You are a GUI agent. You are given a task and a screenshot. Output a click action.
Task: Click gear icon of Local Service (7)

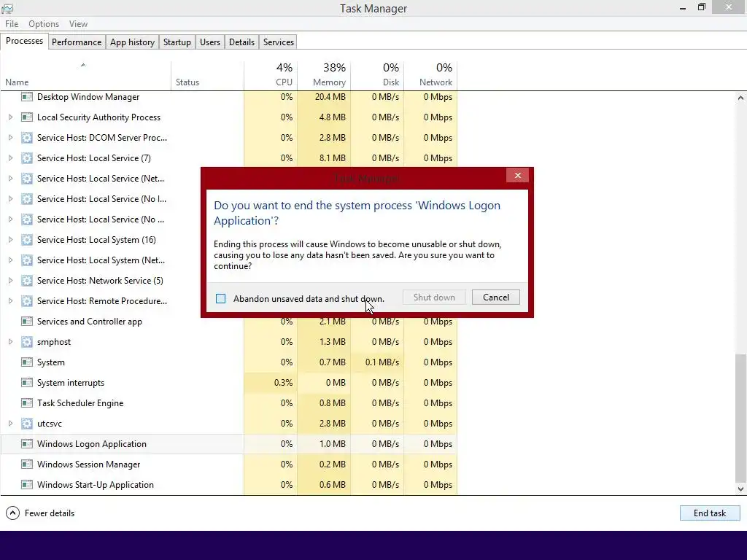click(27, 158)
